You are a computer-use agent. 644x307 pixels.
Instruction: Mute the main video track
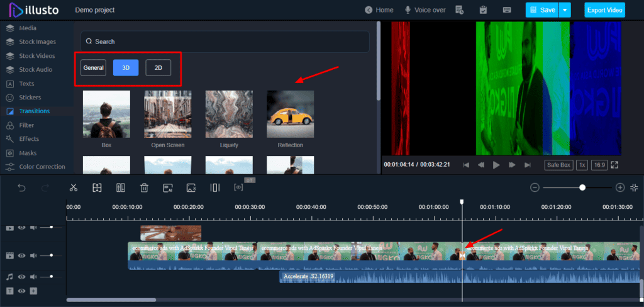point(33,255)
